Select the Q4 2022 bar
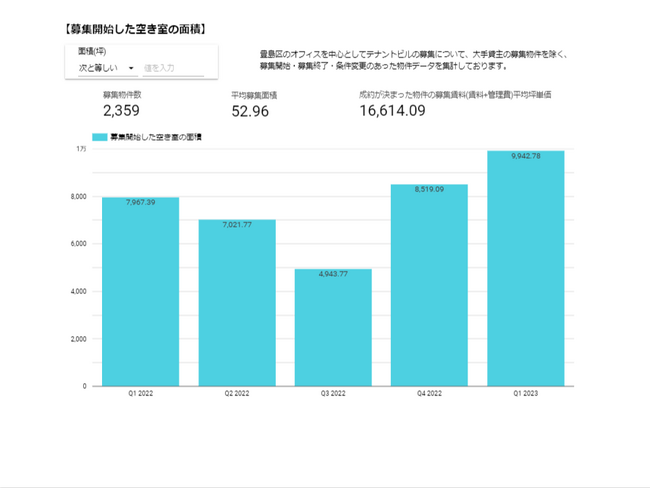Image resolution: width=650 pixels, height=488 pixels. click(x=429, y=288)
